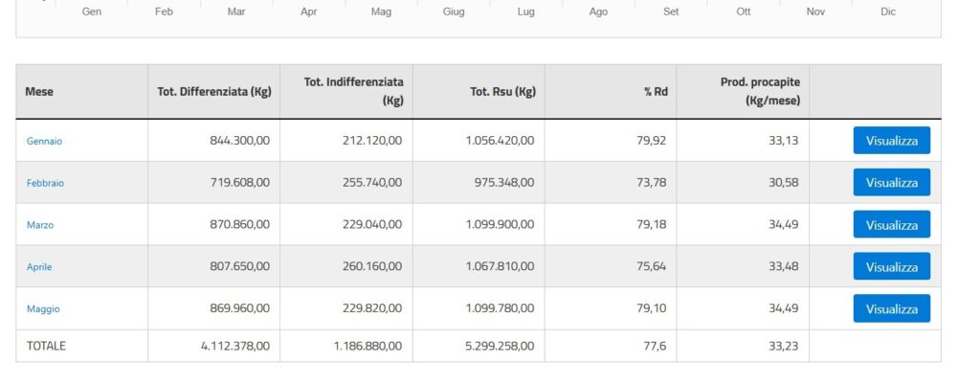Open the Marzo month link

40,225
